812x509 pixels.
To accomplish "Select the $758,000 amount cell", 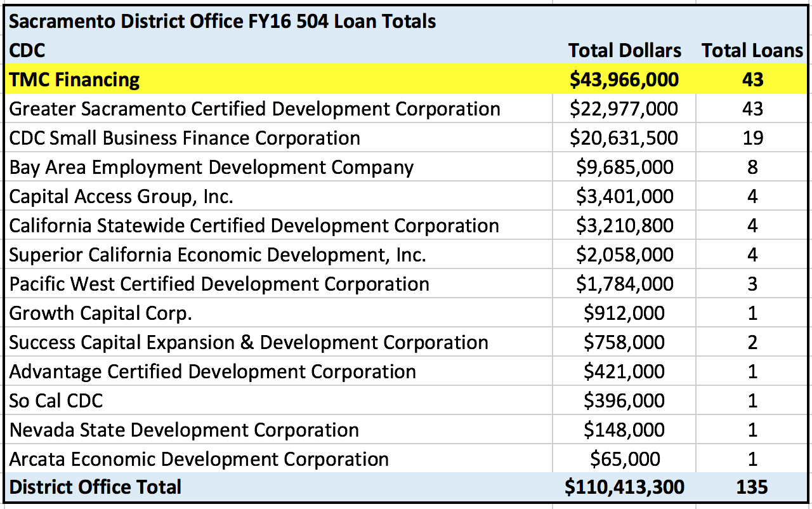I will [x=624, y=343].
